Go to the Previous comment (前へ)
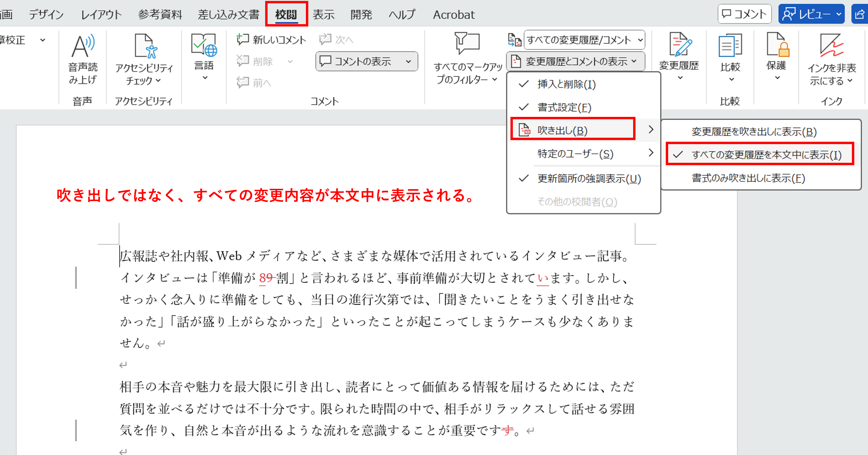The image size is (868, 455). click(254, 82)
